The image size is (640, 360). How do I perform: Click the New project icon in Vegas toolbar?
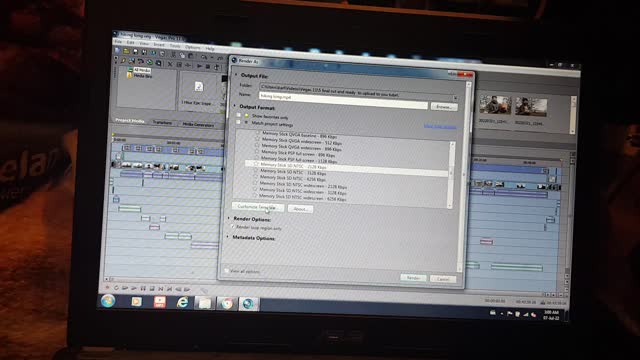pyautogui.click(x=118, y=51)
